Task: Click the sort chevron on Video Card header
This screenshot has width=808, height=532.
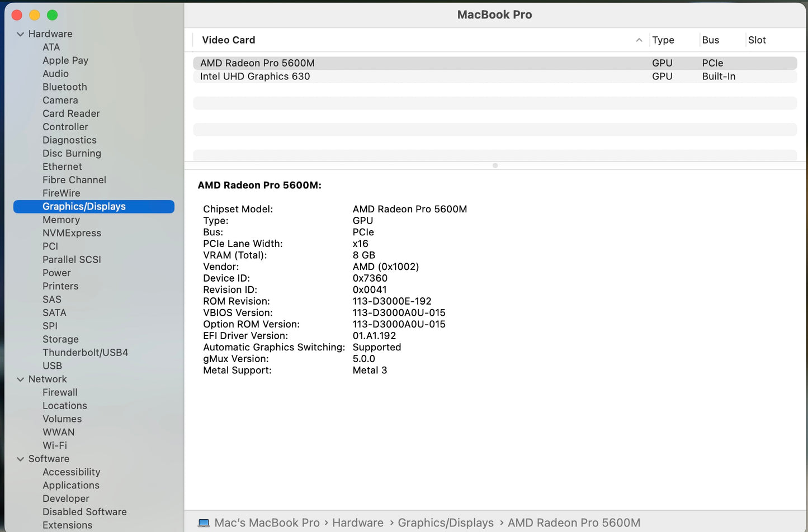Action: tap(639, 40)
